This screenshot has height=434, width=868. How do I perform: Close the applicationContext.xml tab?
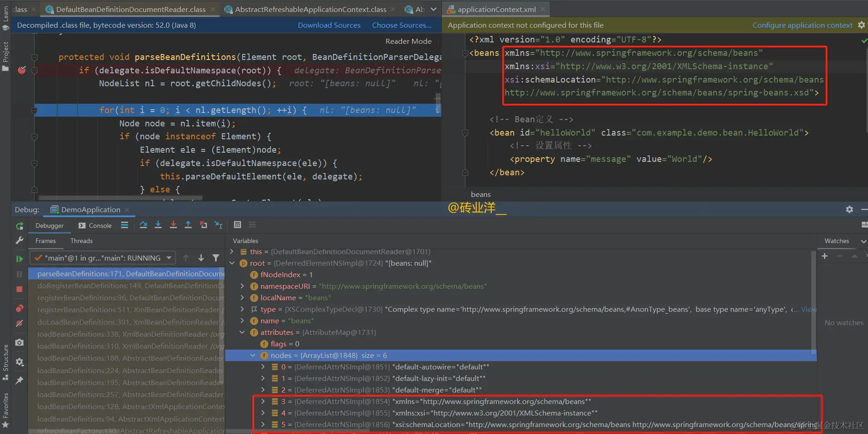click(543, 9)
